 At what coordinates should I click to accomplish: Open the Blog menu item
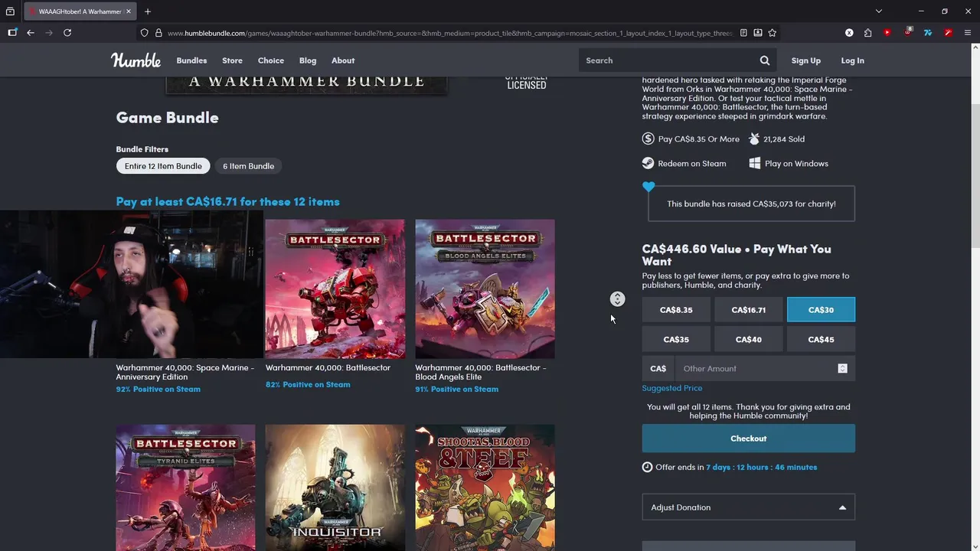(308, 60)
